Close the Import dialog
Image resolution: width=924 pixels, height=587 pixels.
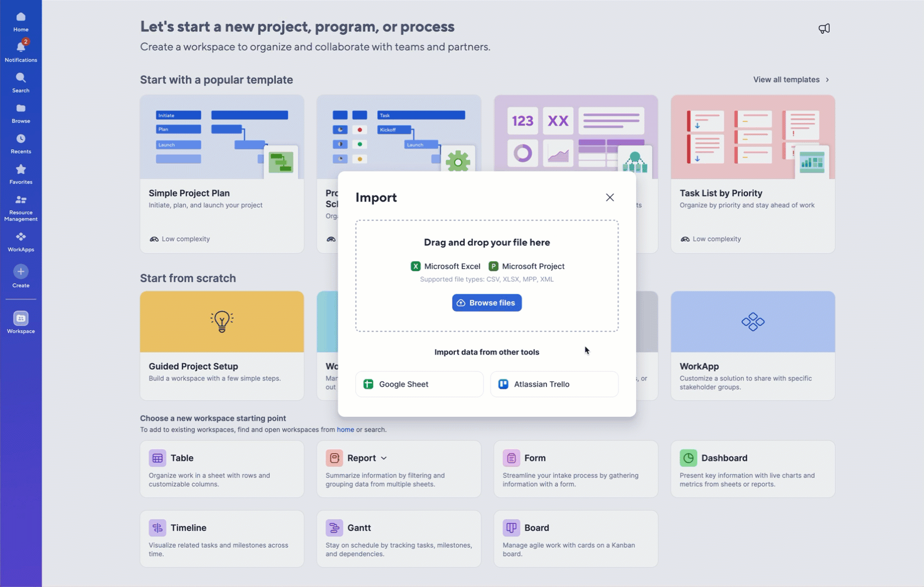point(609,198)
